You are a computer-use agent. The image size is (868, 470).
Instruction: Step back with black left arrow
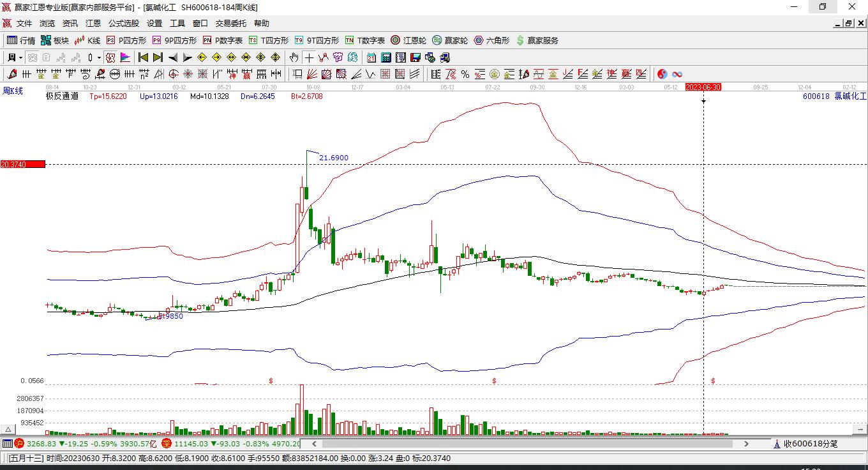172,57
